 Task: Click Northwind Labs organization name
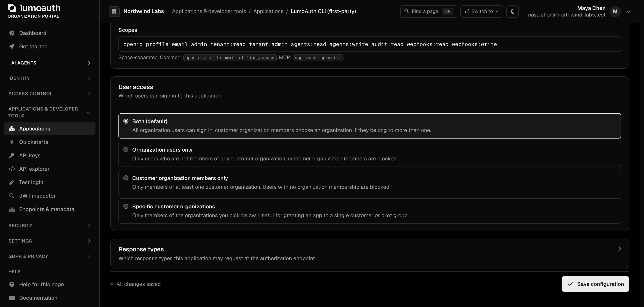click(x=144, y=11)
